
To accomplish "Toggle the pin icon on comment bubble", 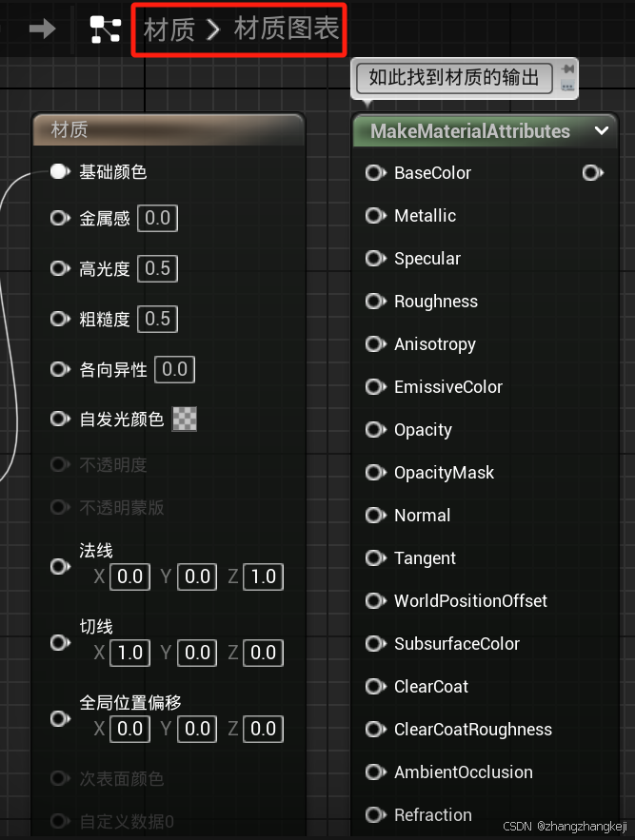I will tap(567, 69).
